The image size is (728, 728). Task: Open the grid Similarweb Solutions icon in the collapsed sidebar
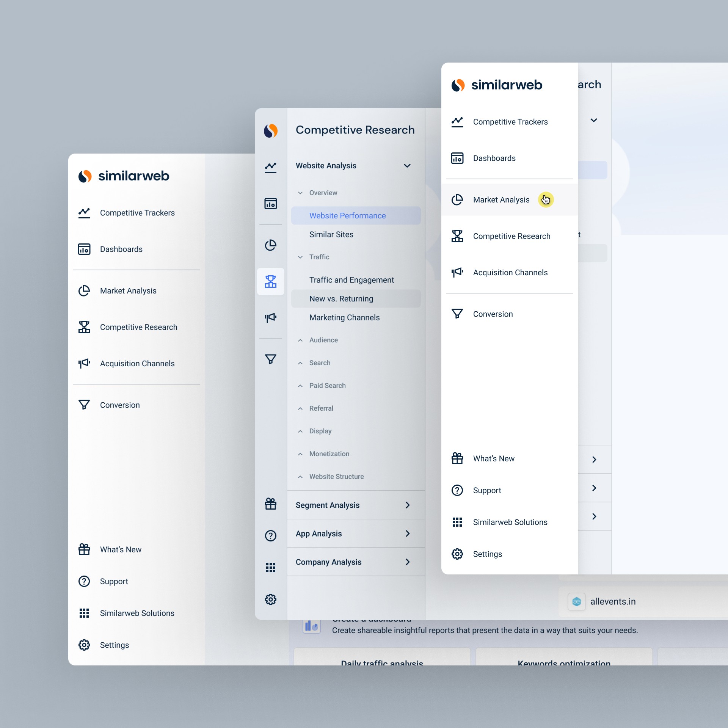[x=270, y=567]
